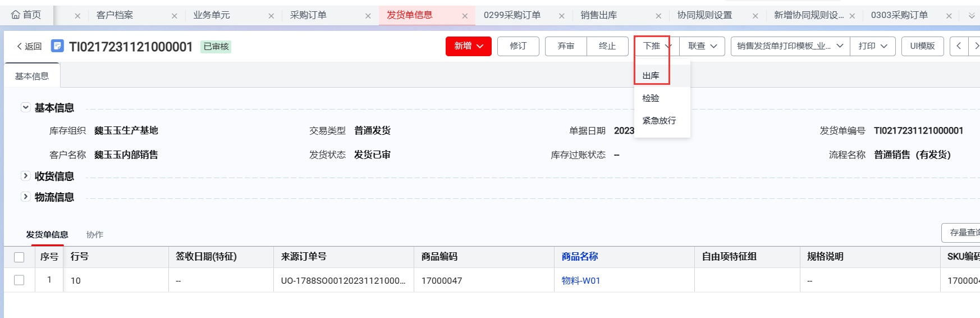Viewport: 980px width, 318px height.
Task: Close the 销售出库 tab
Action: coord(658,16)
